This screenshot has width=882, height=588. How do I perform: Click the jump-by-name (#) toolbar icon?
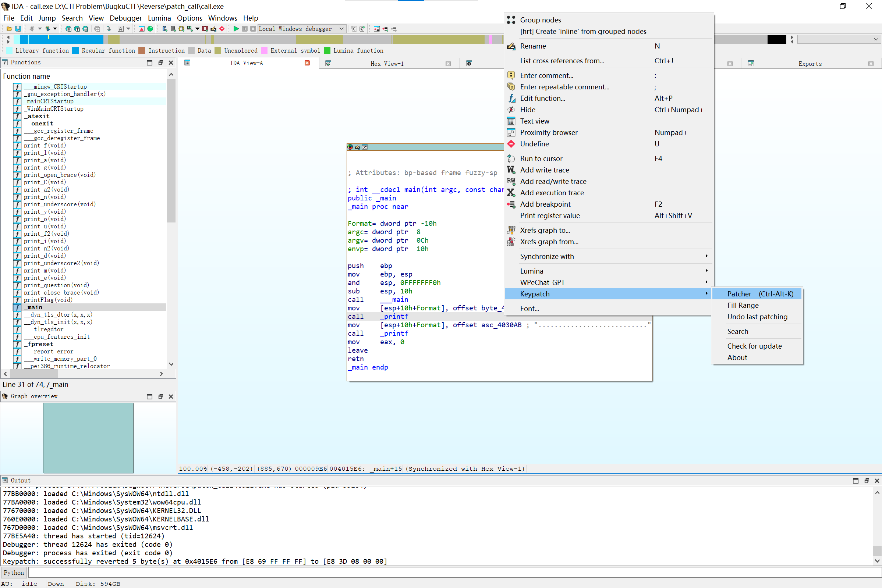click(x=68, y=29)
